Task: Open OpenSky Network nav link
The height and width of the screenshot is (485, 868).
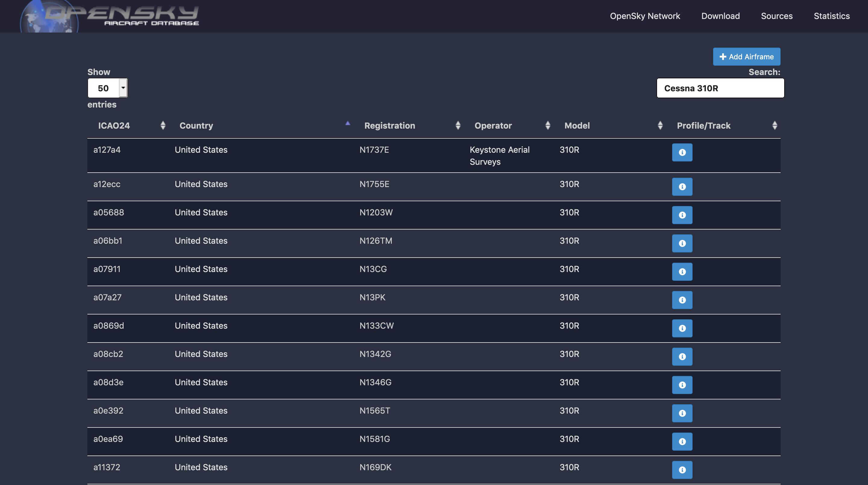Action: 645,16
